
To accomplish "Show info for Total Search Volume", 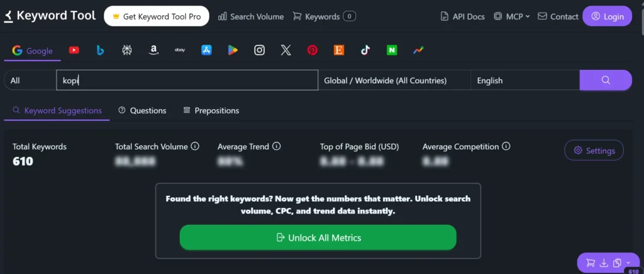I will (x=195, y=147).
